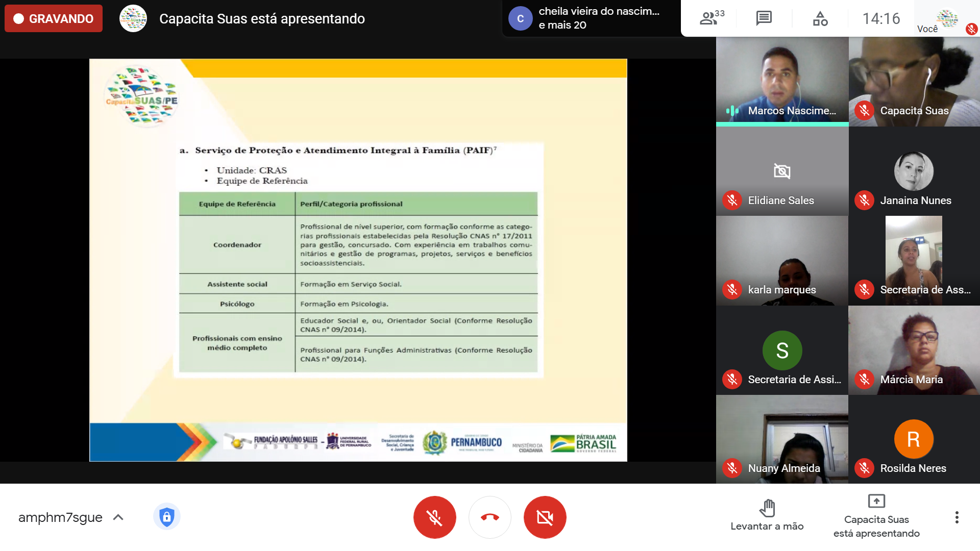Open the activities shapes icon
Screen dimensions: 980x551
pyautogui.click(x=820, y=18)
